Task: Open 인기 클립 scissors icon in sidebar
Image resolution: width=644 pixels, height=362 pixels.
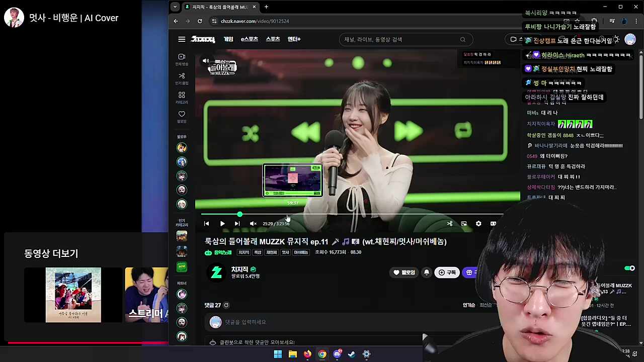Action: point(182,75)
